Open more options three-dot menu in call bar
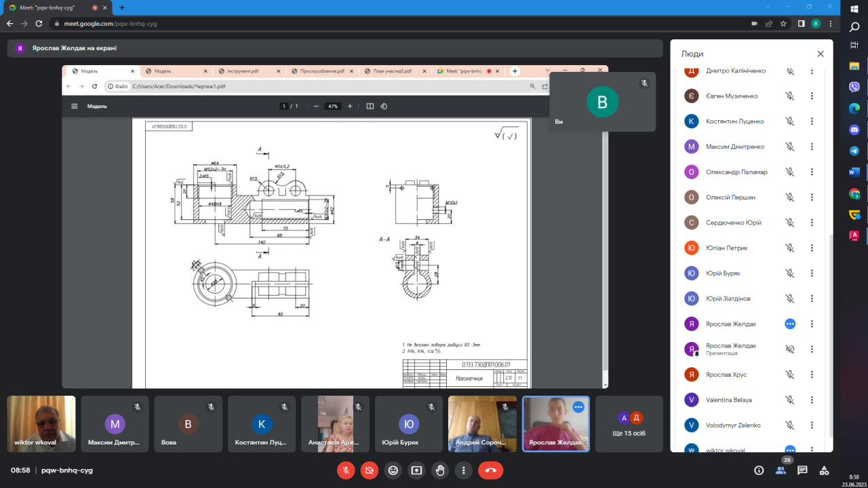The height and width of the screenshot is (488, 868). pos(464,470)
